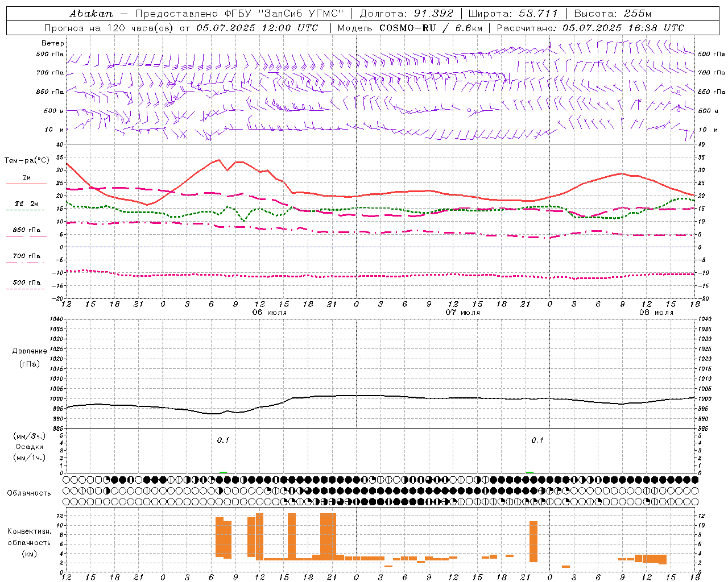Click the 07 июля date label
Screen dimensions: 728x582
point(462,313)
